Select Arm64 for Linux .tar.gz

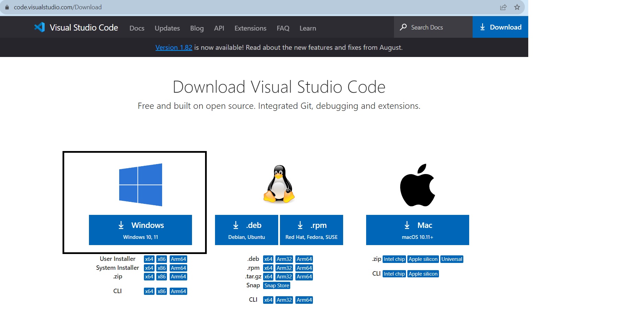tap(304, 277)
